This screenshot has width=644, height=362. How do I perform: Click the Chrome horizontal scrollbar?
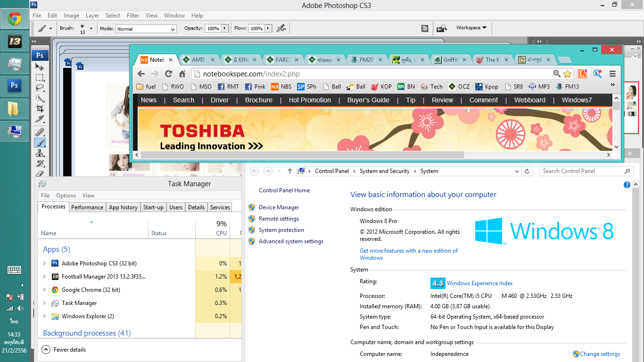(303, 155)
